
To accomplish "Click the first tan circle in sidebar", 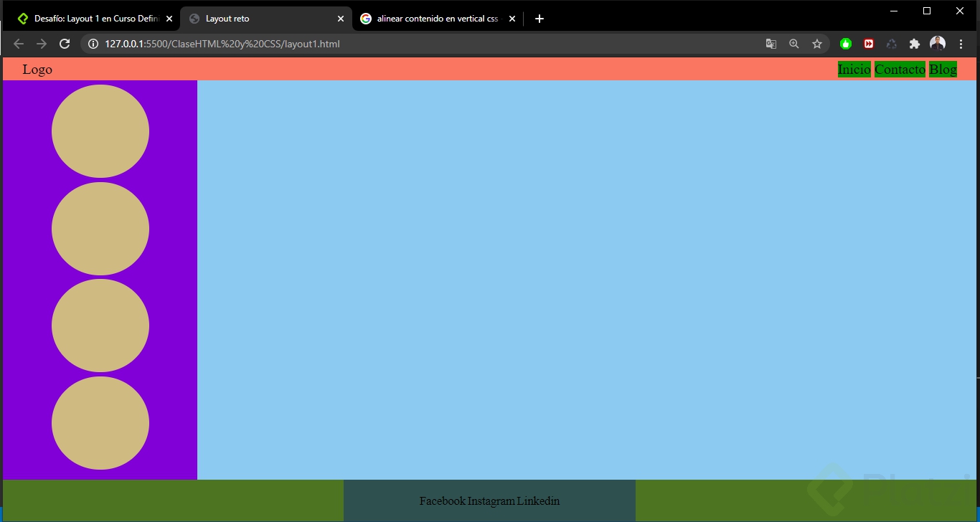I will click(x=100, y=131).
